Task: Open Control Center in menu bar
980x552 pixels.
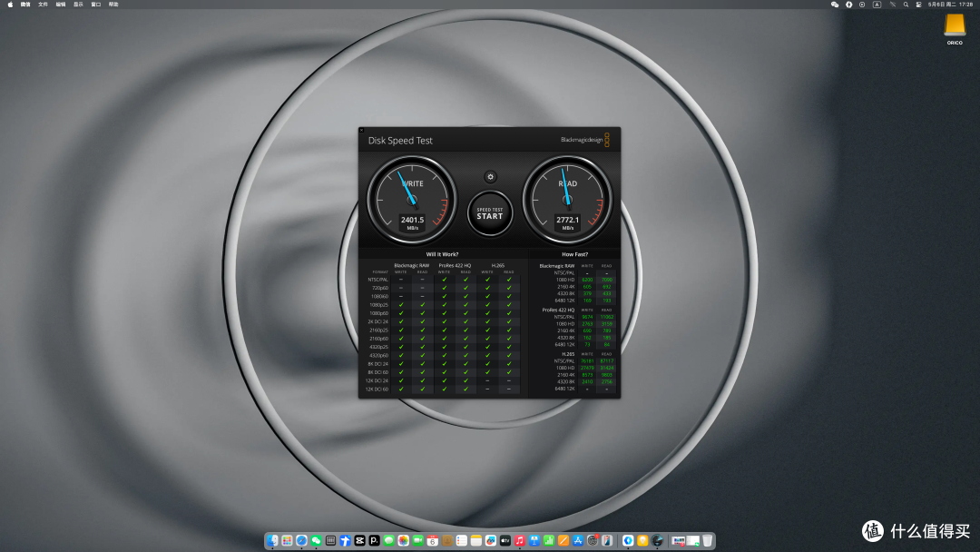Action: pos(918,5)
